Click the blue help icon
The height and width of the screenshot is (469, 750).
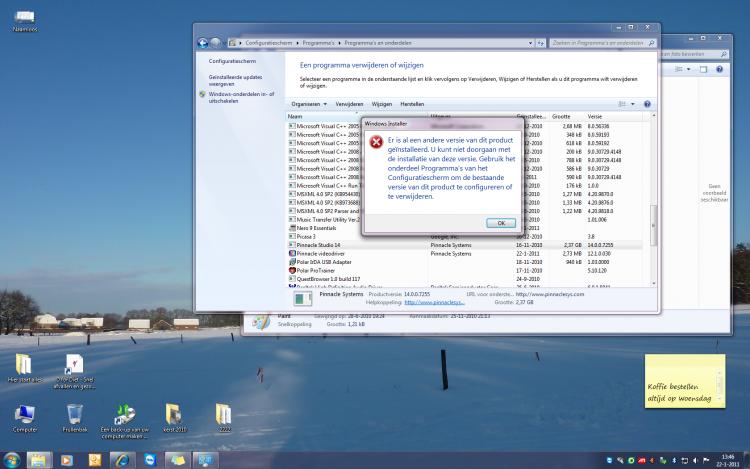click(x=647, y=104)
